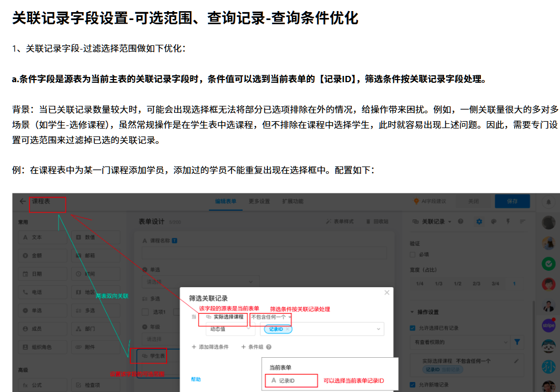Select 记录ID under 当前表单
The width and height of the screenshot is (560, 392).
click(292, 380)
